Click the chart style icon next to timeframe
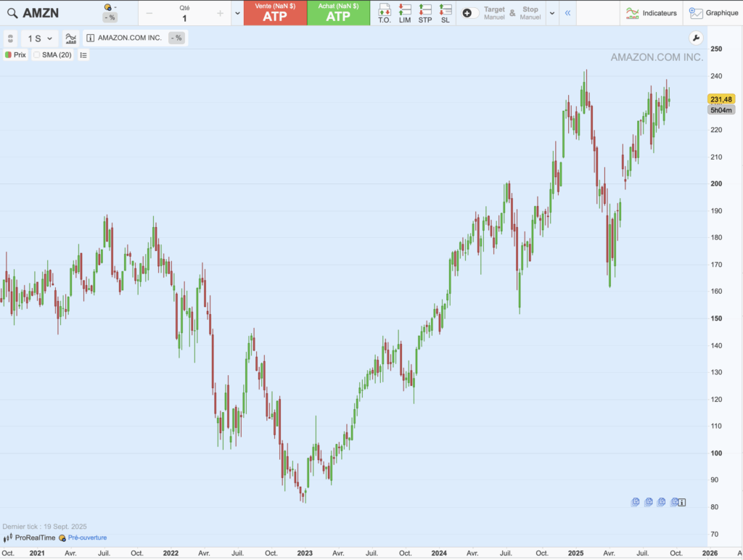This screenshot has width=743, height=560. tap(70, 38)
